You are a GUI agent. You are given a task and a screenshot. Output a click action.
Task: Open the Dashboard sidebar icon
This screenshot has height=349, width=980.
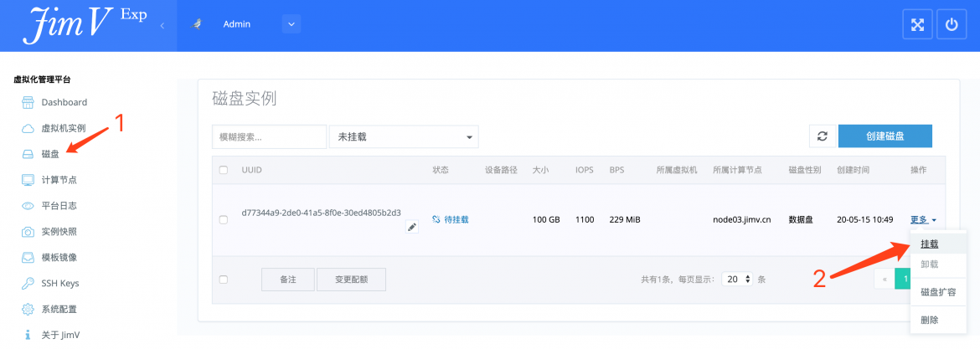pos(28,102)
